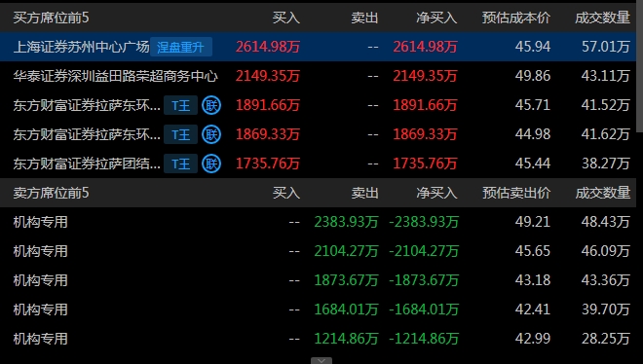
Task: Select the 机构专用 row with 2104.27万 sold
Action: [318, 251]
